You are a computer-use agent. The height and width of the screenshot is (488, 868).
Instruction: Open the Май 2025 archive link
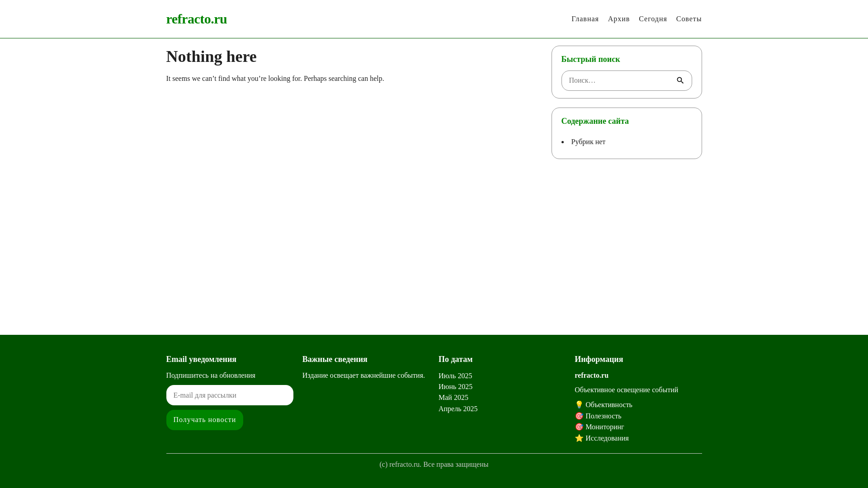pos(453,398)
